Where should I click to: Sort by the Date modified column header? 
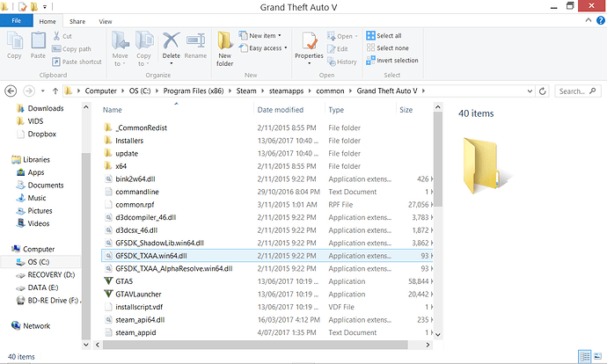281,110
